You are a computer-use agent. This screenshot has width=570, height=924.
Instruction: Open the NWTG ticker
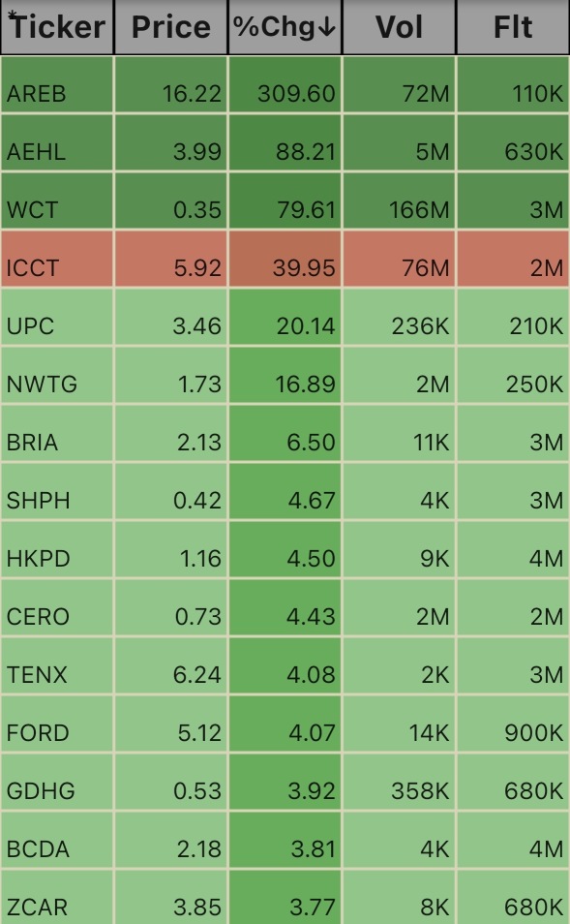(x=42, y=385)
